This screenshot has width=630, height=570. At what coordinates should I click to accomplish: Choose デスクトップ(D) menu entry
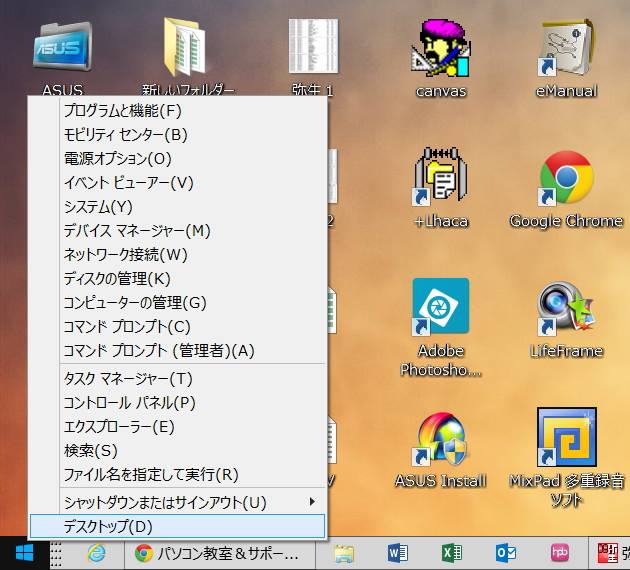tap(177, 526)
